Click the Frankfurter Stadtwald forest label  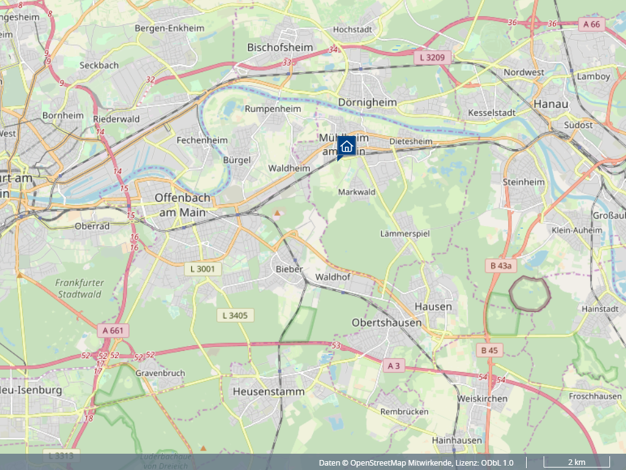(x=79, y=288)
